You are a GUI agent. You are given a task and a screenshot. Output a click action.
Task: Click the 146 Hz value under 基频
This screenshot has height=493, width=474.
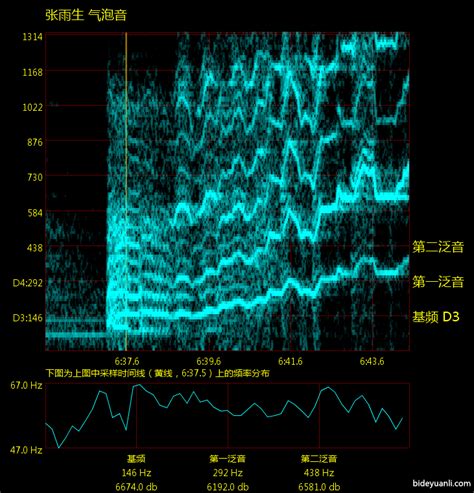(136, 473)
